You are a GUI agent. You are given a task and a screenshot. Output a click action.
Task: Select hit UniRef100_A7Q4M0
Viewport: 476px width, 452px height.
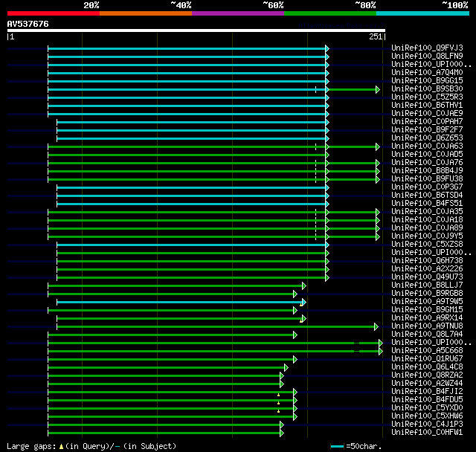pyautogui.click(x=427, y=73)
